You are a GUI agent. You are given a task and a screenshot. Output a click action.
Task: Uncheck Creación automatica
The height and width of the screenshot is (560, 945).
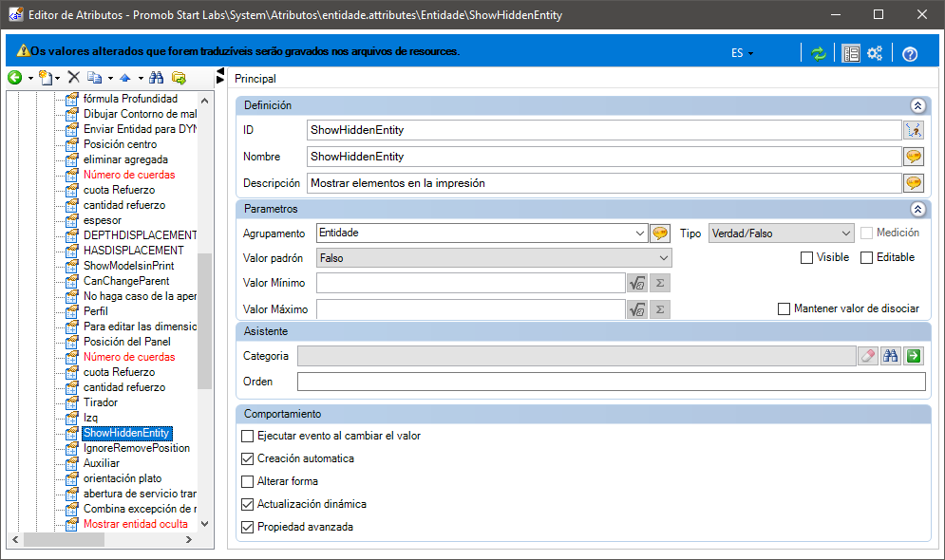[x=247, y=458]
